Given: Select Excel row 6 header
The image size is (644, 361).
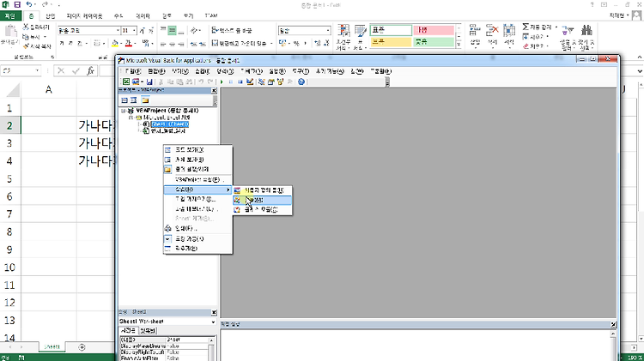Looking at the screenshot, I should pos(9,196).
